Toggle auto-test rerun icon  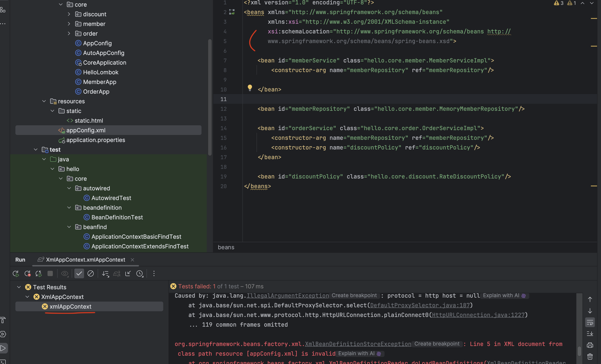click(39, 274)
